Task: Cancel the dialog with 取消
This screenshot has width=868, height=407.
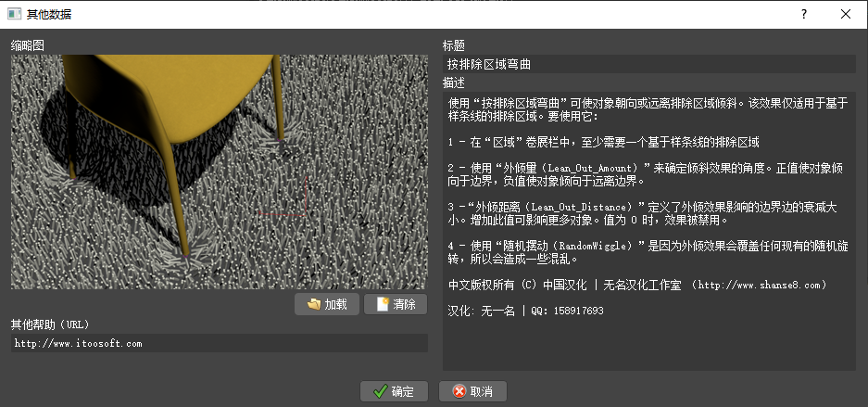Action: tap(472, 391)
